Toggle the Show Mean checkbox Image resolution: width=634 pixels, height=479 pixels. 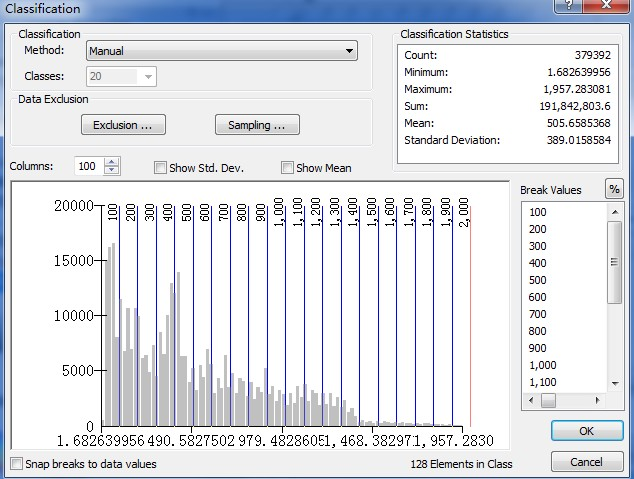pyautogui.click(x=287, y=168)
